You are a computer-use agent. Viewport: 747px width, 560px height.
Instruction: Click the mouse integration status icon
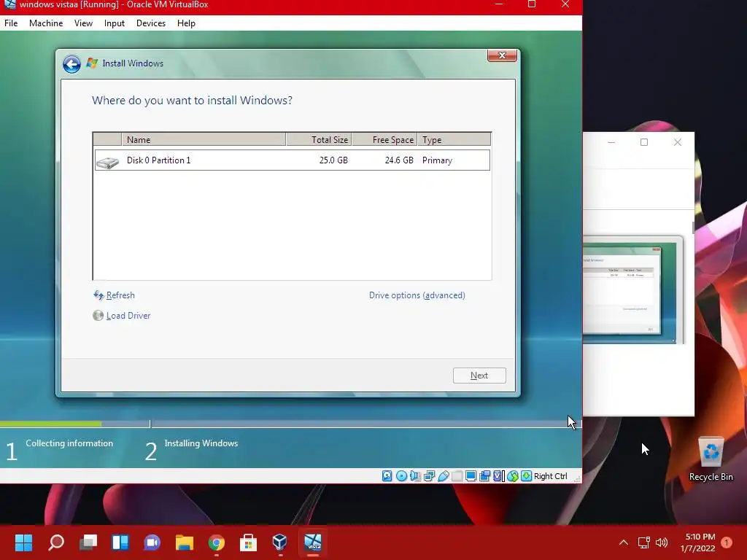(513, 475)
